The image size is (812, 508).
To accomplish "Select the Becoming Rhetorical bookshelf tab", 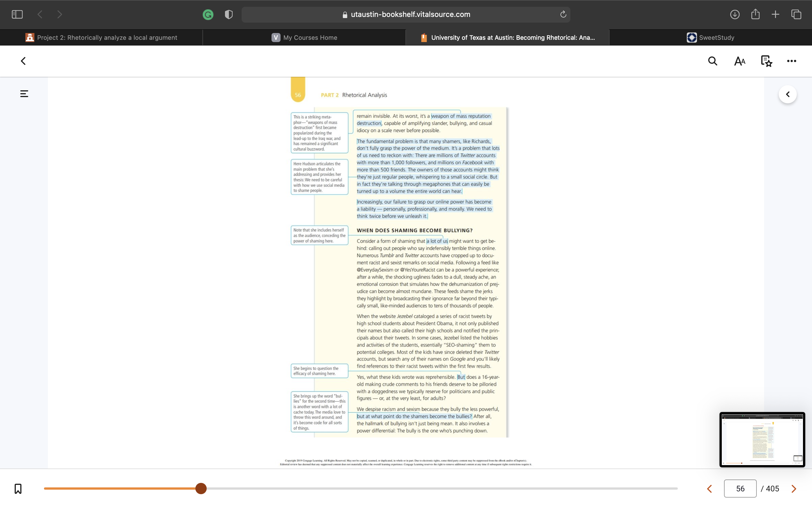I will coord(507,38).
